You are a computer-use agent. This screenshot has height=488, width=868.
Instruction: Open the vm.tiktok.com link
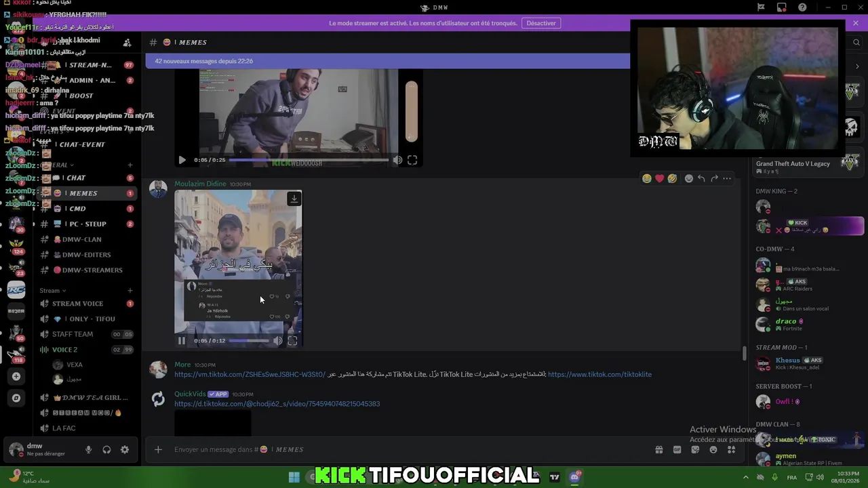point(250,374)
